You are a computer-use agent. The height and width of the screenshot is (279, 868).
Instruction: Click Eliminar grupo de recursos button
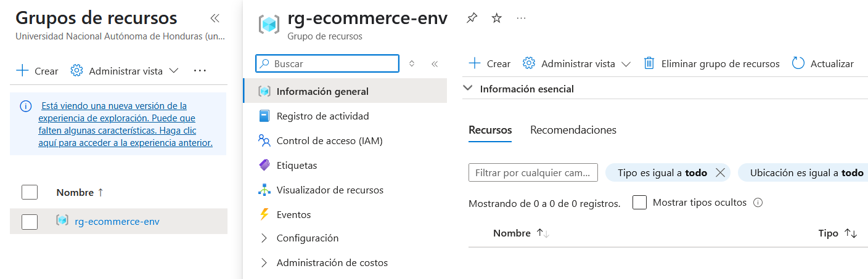click(x=711, y=63)
